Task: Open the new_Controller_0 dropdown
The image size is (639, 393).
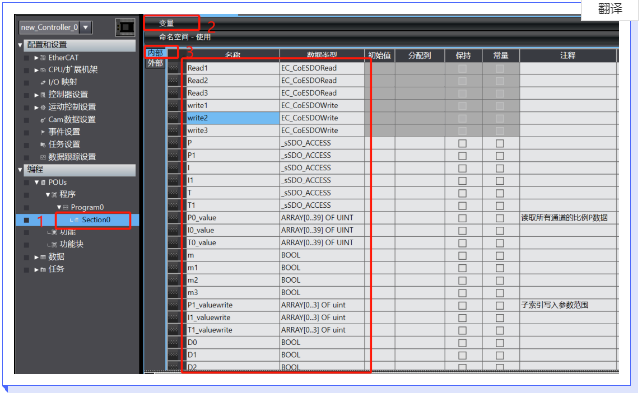Action: (86, 27)
